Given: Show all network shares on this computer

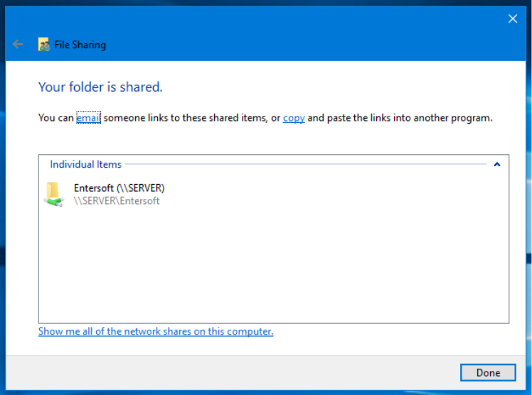Looking at the screenshot, I should [156, 331].
